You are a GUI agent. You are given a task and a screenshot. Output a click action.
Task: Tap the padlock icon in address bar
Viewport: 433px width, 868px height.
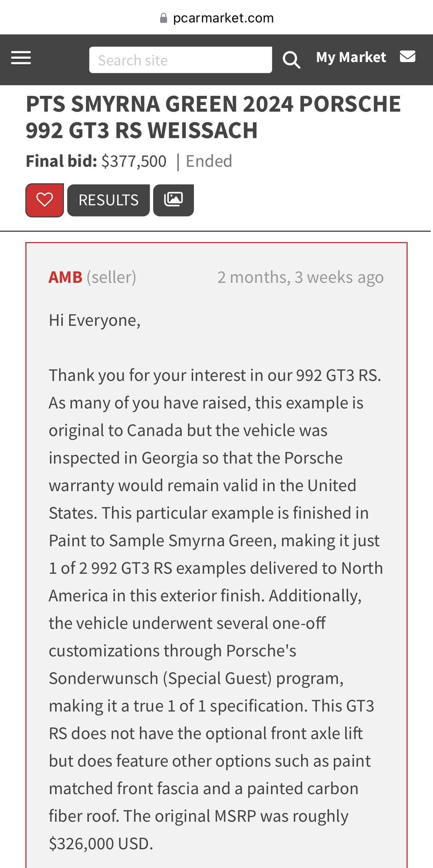click(164, 18)
